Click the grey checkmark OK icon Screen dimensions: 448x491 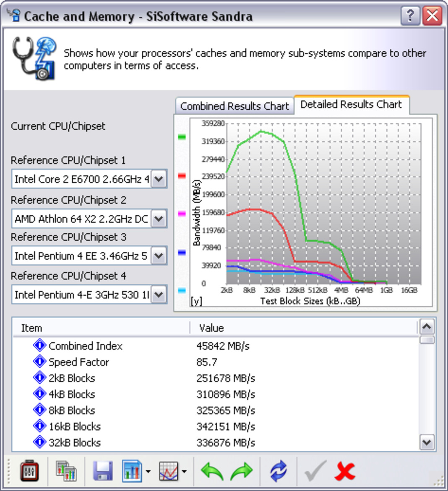tap(315, 470)
